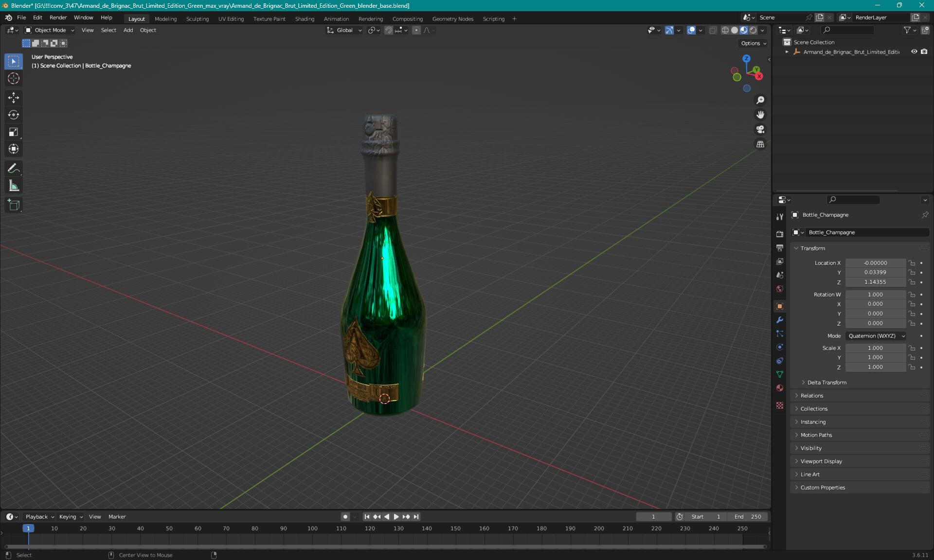Open the timeline Marker menu
934x560 pixels.
click(x=117, y=517)
